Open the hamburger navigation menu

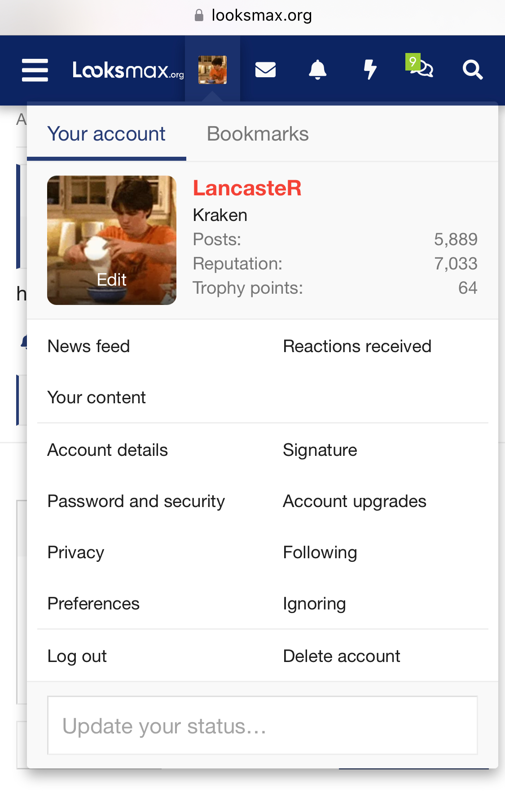coord(35,70)
